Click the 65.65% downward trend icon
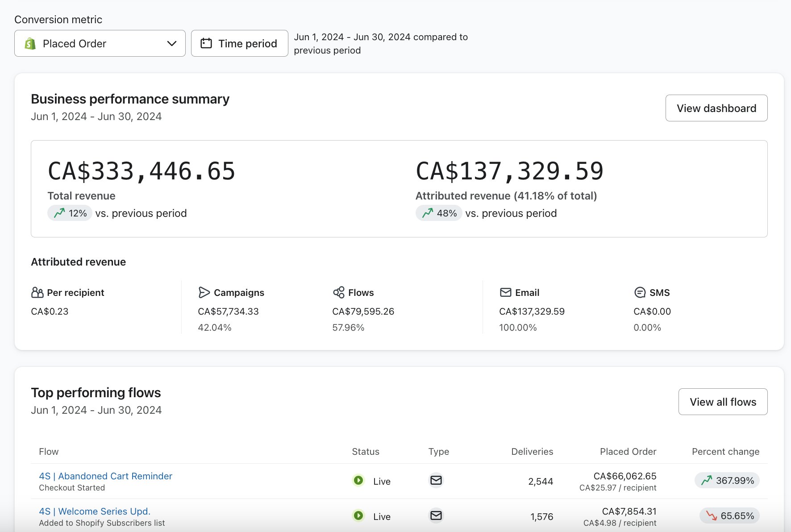Screen dimensions: 791x532 click(x=711, y=516)
